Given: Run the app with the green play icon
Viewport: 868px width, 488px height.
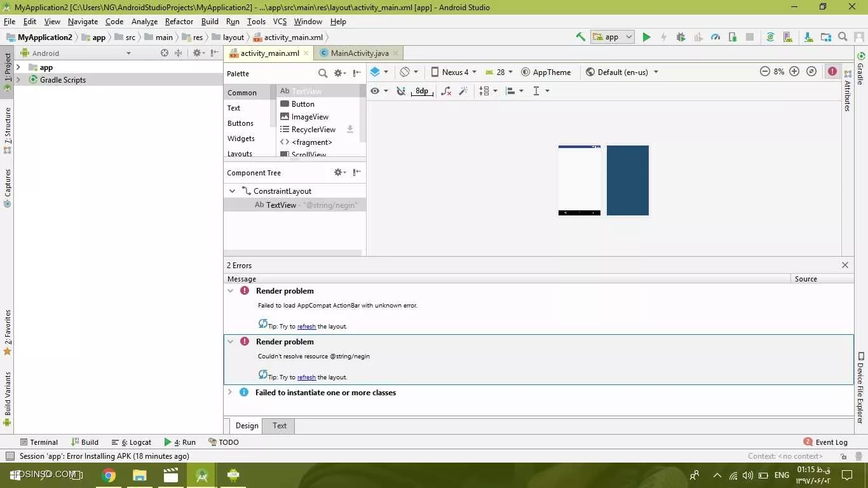Looking at the screenshot, I should [646, 37].
